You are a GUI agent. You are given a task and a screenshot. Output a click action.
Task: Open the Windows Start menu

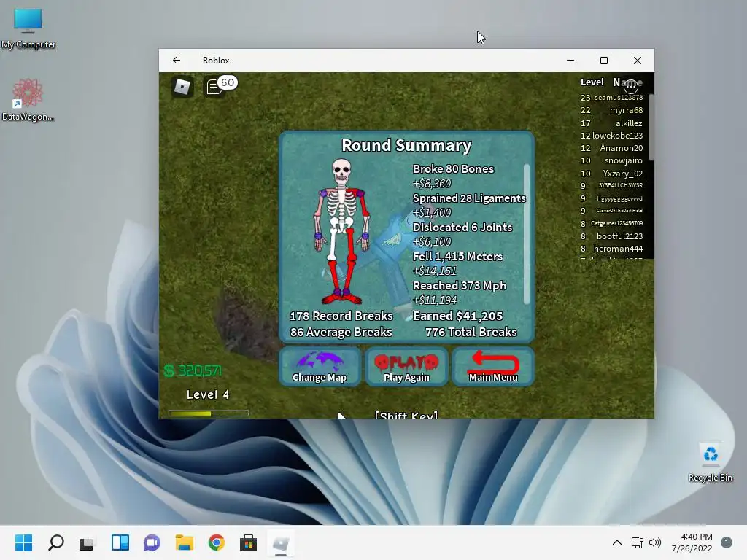point(23,542)
